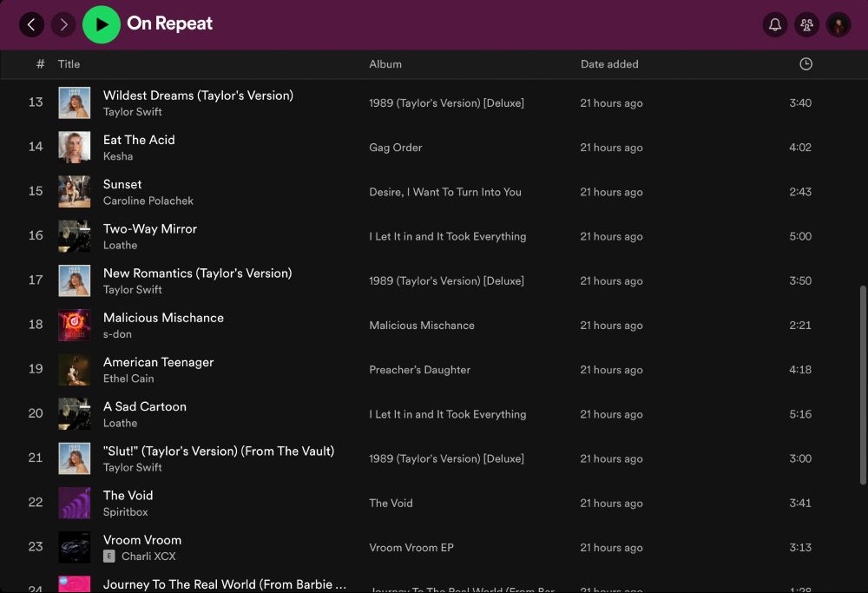Image resolution: width=868 pixels, height=593 pixels.
Task: Open the Malicious Mischance album link
Action: click(422, 326)
